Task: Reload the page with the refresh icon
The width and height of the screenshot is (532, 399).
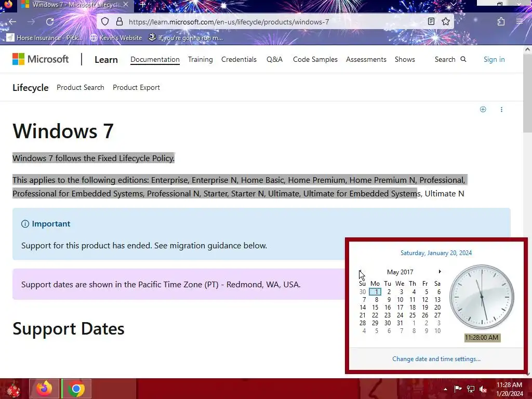Action: 50,22
